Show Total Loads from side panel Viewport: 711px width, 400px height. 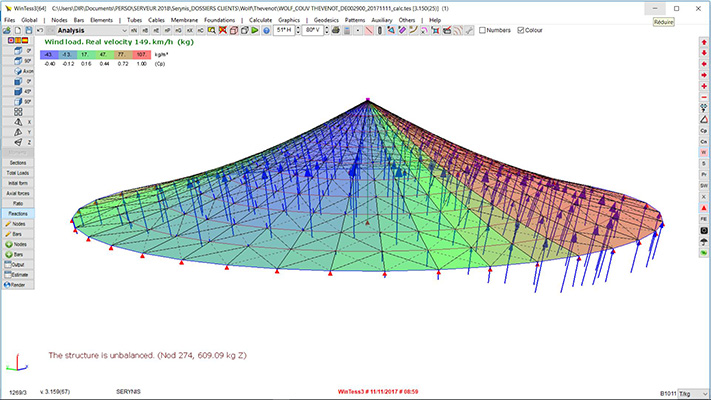coord(17,172)
